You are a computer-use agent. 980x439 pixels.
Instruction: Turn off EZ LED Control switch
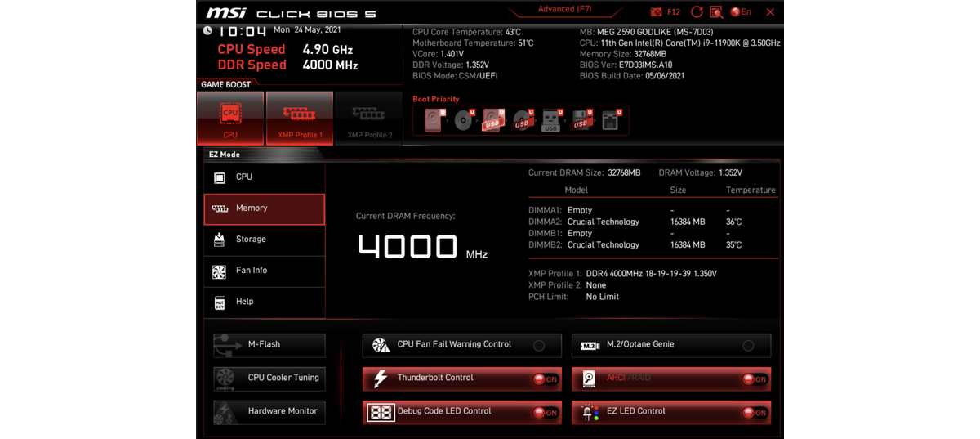754,413
